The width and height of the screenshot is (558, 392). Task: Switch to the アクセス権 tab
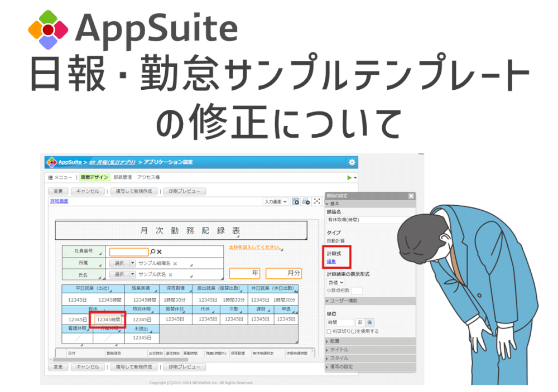[x=147, y=177]
